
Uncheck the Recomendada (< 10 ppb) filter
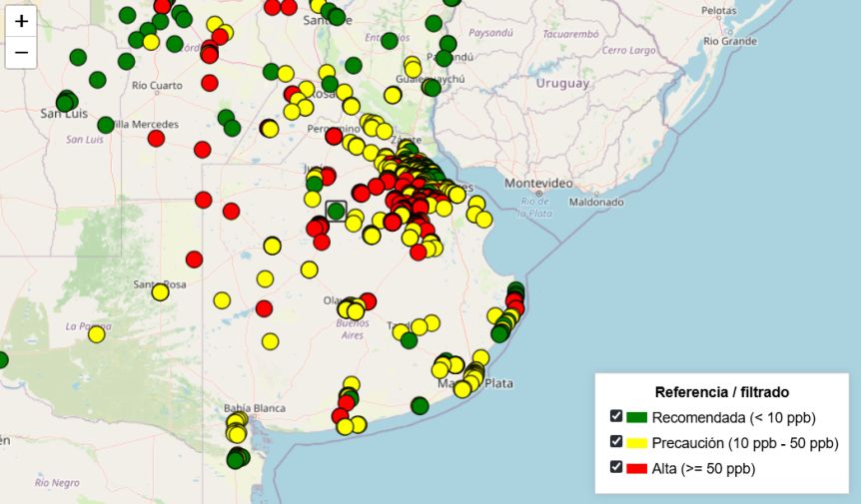pos(616,416)
